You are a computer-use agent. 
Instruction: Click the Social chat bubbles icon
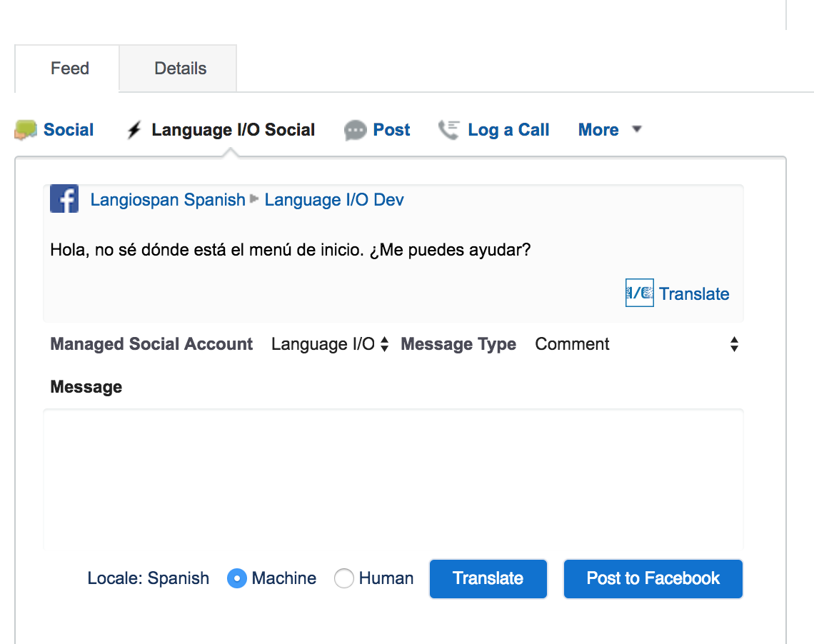pos(26,130)
